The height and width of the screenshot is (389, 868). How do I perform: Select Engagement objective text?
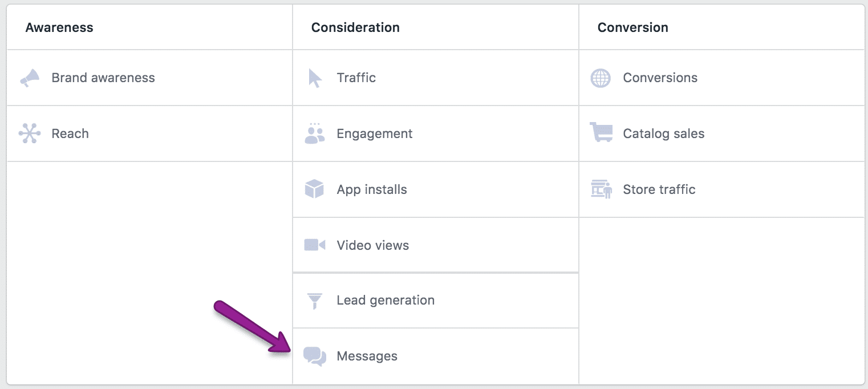(375, 134)
